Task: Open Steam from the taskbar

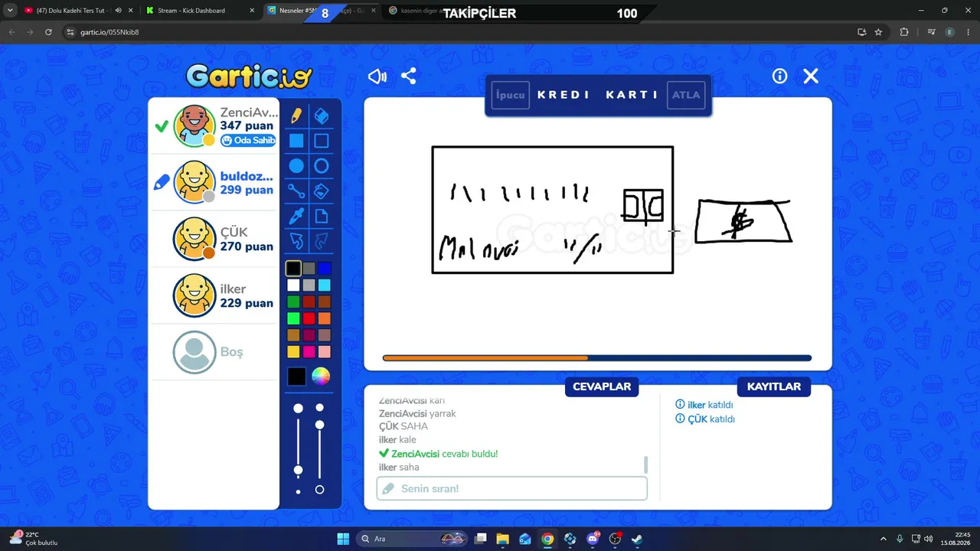Action: 637,539
